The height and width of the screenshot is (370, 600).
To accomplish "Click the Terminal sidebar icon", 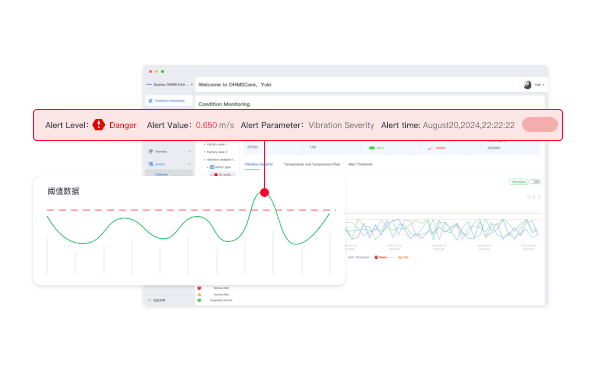I will coord(150,152).
